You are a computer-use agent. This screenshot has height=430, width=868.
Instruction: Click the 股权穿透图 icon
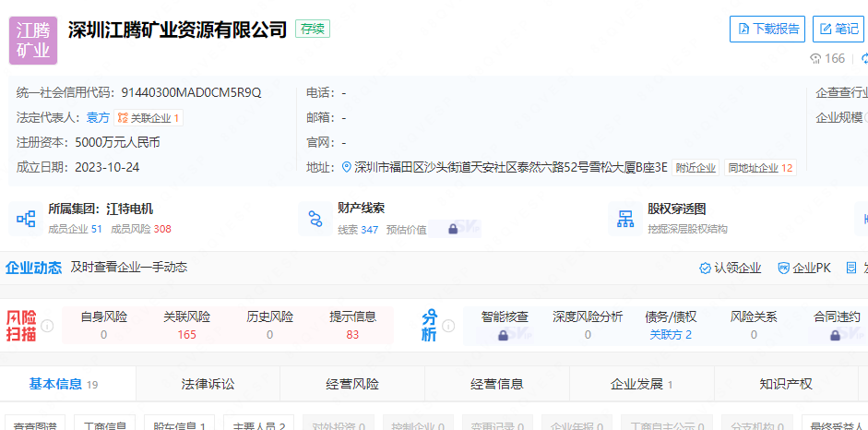(625, 219)
